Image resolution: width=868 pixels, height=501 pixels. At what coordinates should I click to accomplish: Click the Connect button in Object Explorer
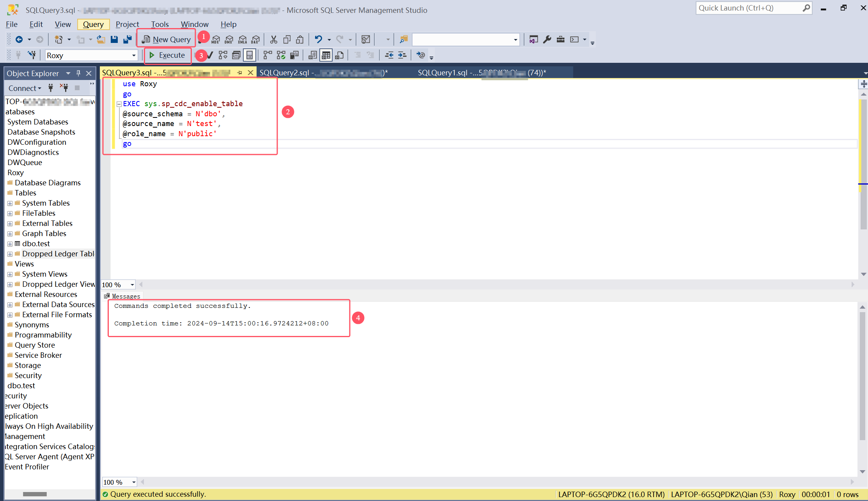click(25, 88)
